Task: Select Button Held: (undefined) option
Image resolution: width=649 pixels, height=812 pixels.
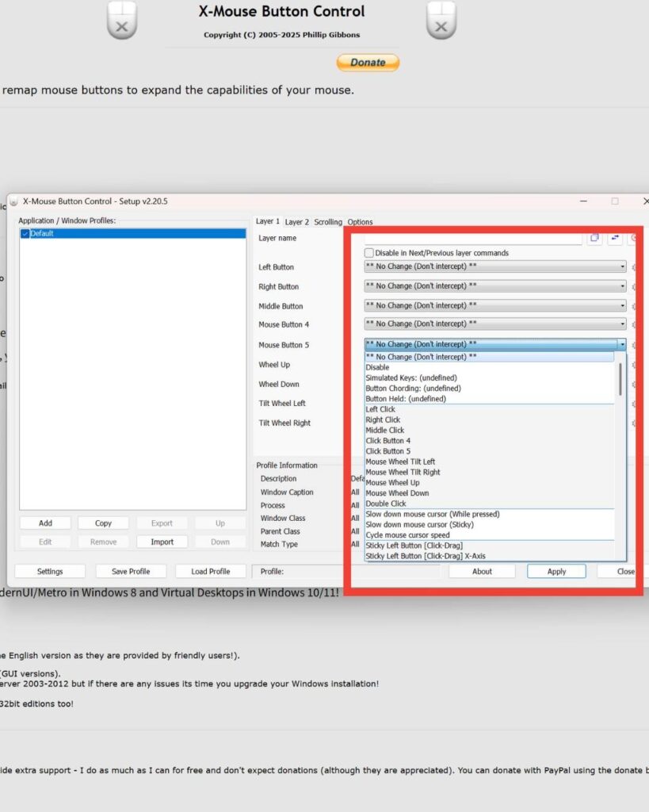Action: 489,399
